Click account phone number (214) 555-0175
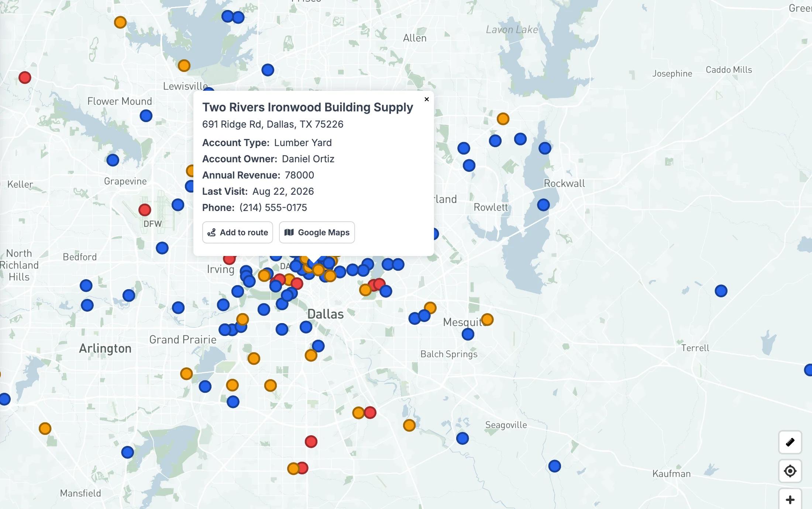 click(273, 208)
